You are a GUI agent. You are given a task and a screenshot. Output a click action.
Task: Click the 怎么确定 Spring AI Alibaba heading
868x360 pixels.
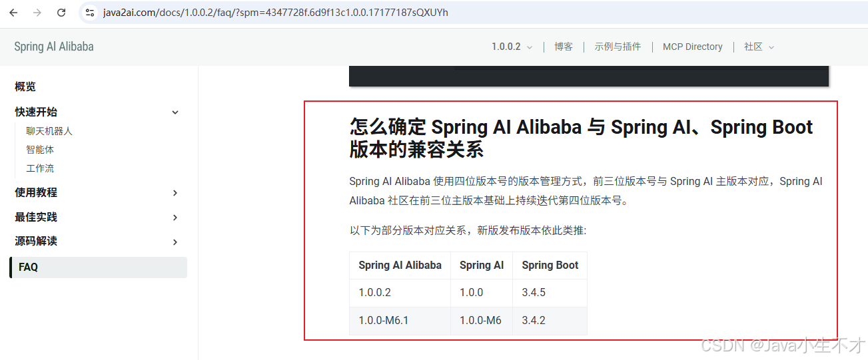point(581,138)
